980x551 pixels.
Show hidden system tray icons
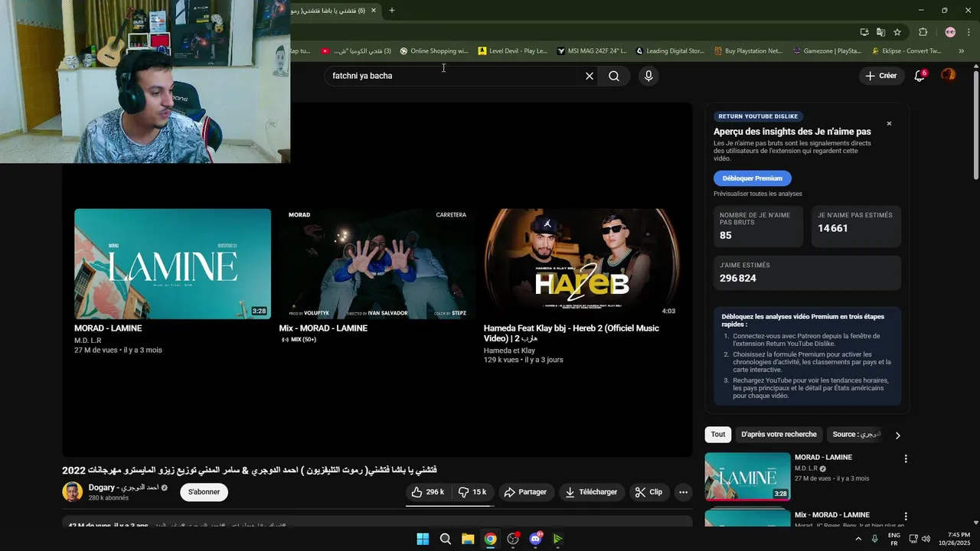[857, 539]
